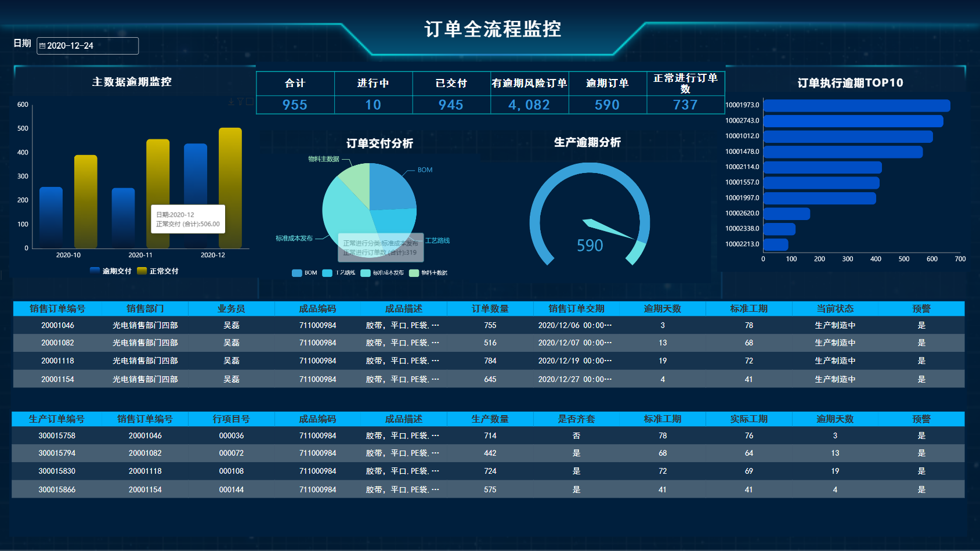Viewport: 980px width, 551px height.
Task: Click line item number 000036
Action: 232,436
